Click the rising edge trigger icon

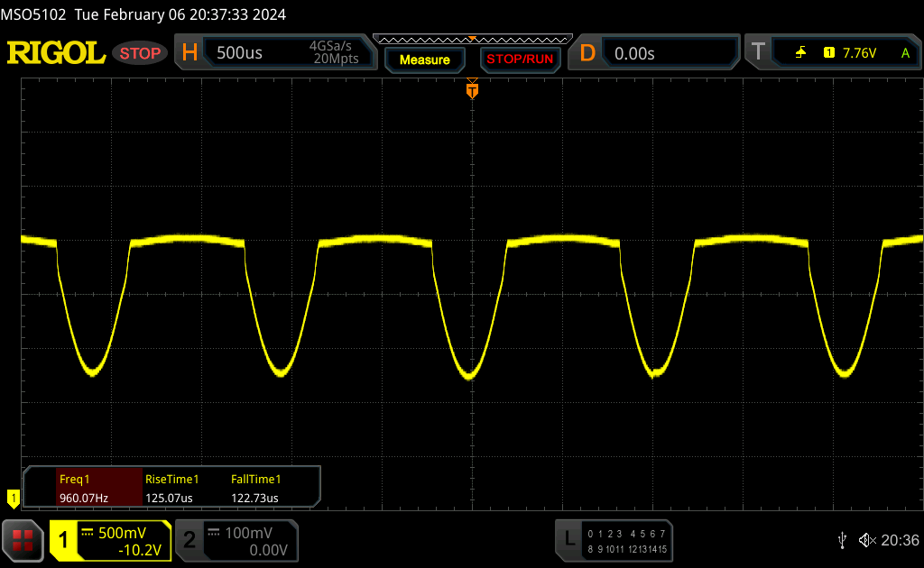(x=800, y=53)
